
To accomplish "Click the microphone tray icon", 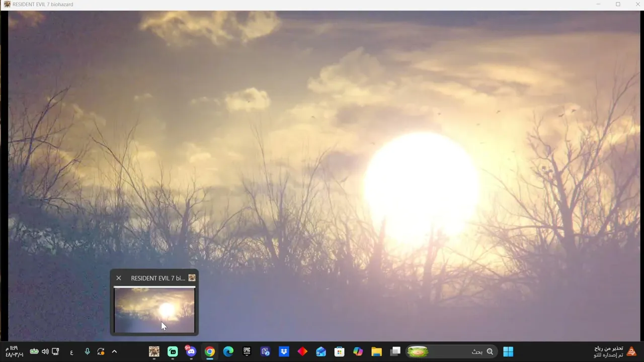I will click(87, 351).
